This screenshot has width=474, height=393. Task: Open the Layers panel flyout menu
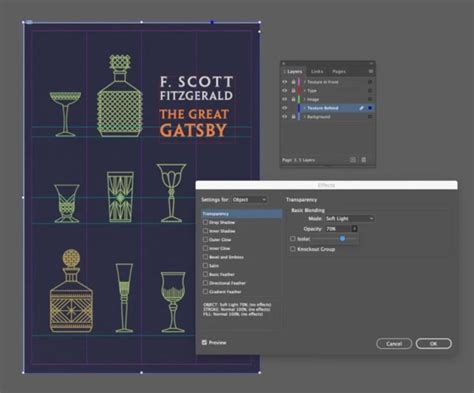[x=370, y=71]
